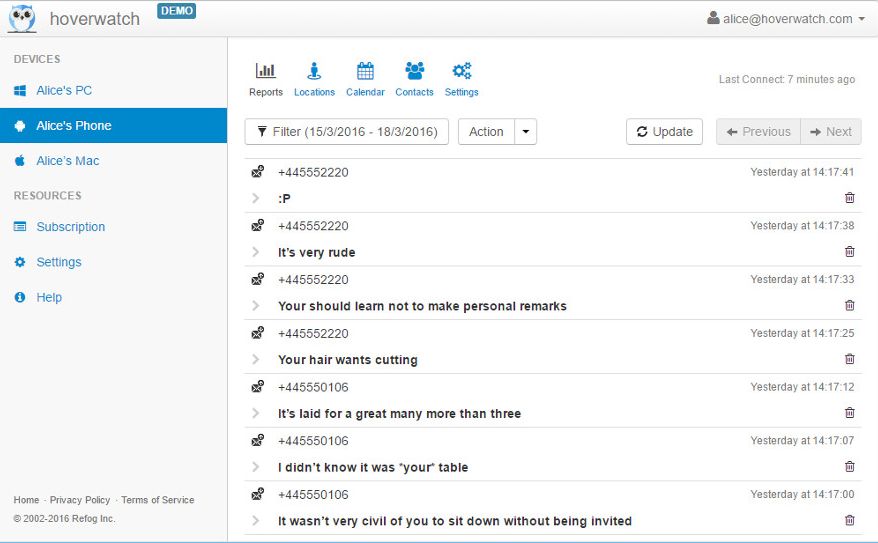Open Settings in the Resources sidebar
The image size is (878, 543).
(x=59, y=262)
